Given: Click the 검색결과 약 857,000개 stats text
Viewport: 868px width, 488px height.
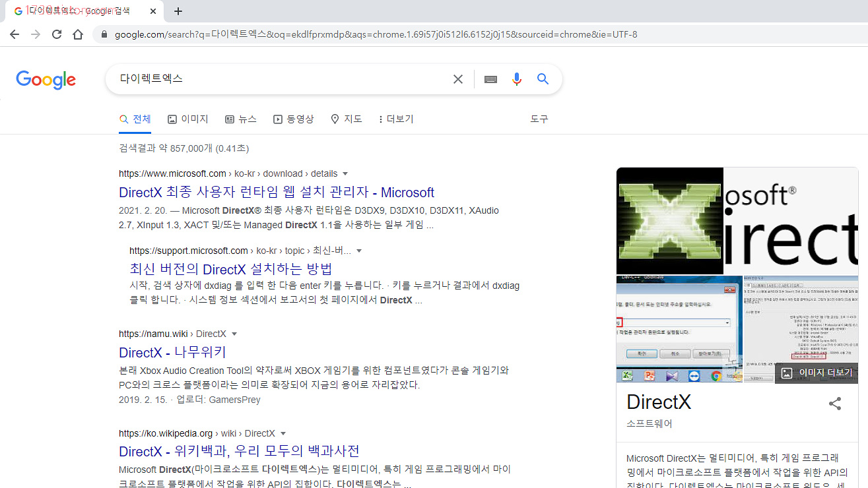Looking at the screenshot, I should [184, 148].
